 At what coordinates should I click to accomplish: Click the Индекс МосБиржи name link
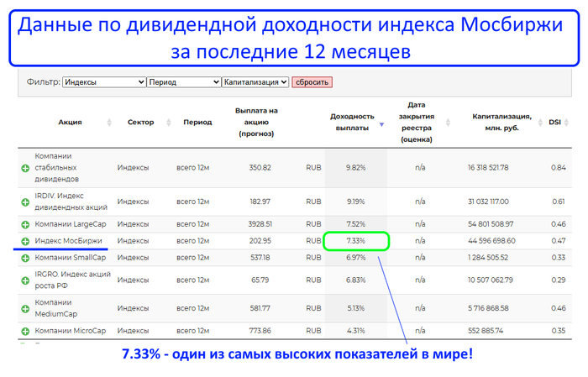66,241
